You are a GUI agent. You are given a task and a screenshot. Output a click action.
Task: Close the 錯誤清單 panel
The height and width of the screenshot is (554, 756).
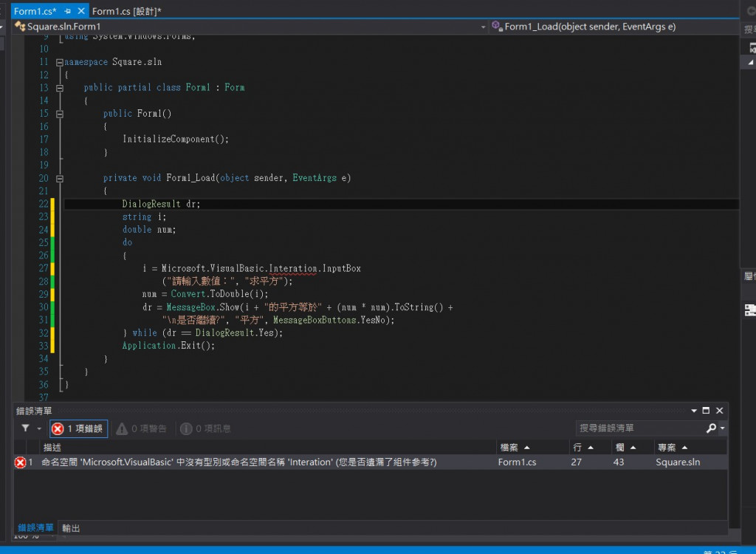click(x=719, y=411)
